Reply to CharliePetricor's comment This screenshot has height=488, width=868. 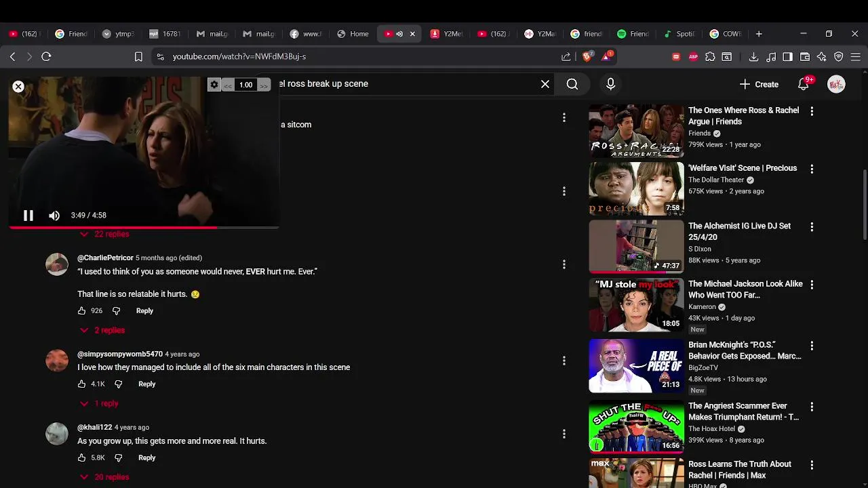[x=144, y=311]
